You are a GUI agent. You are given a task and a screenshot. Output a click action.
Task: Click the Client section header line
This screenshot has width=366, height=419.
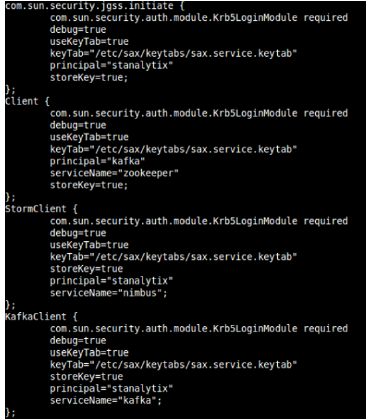click(27, 101)
